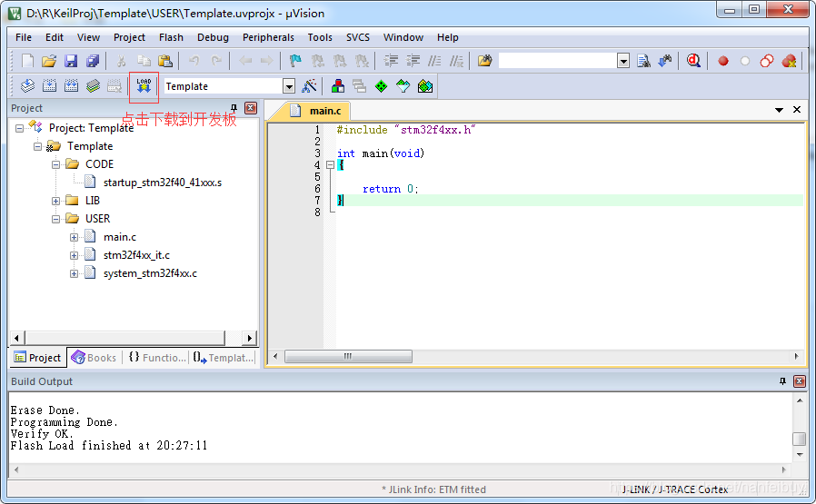816x504 pixels.
Task: Save all files icon
Action: [x=93, y=61]
